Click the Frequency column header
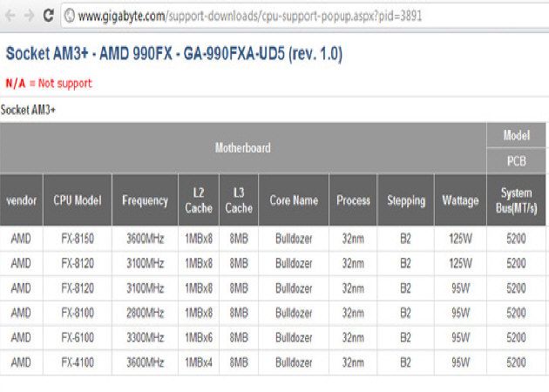The height and width of the screenshot is (392, 549). pos(145,200)
